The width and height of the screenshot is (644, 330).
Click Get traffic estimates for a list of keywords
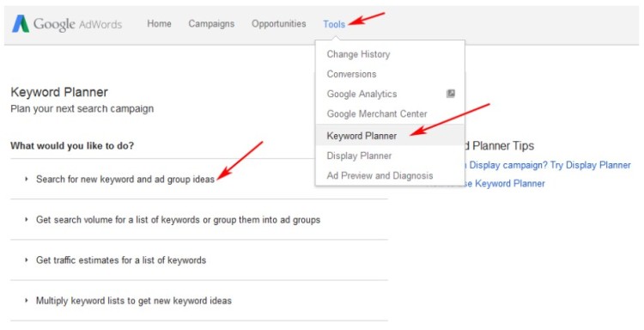(121, 260)
